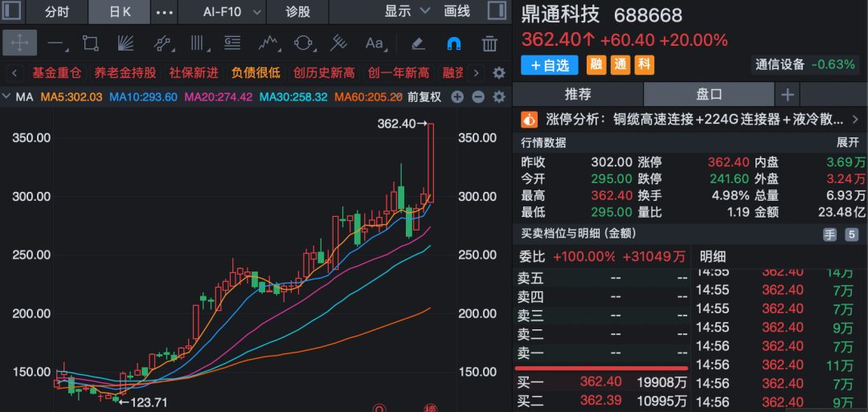Select the wave pattern drawing tool
This screenshot has width=868, height=412.
[268, 43]
